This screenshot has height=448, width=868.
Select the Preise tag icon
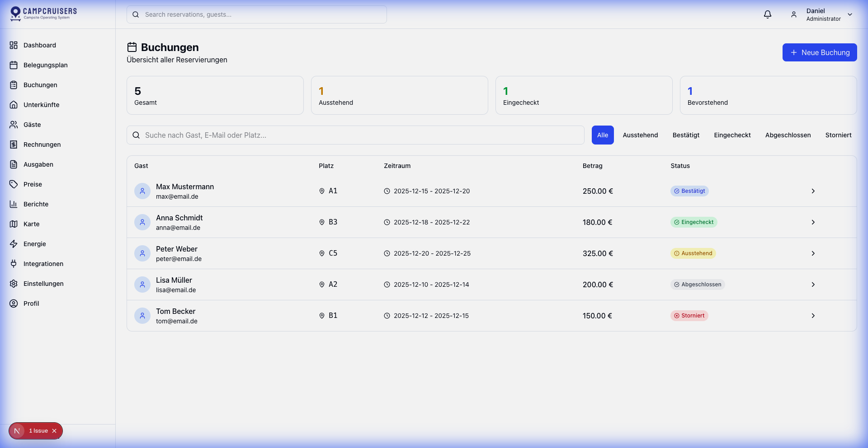tap(14, 184)
